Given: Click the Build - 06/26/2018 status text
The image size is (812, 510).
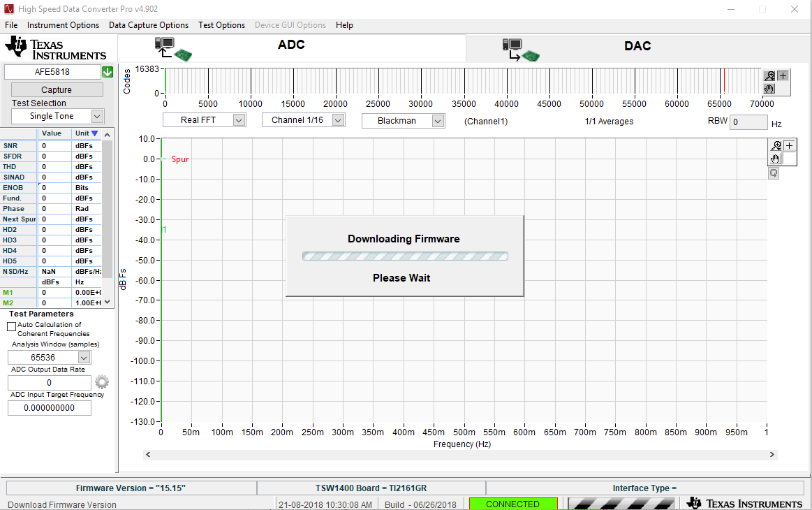Looking at the screenshot, I should tap(420, 504).
